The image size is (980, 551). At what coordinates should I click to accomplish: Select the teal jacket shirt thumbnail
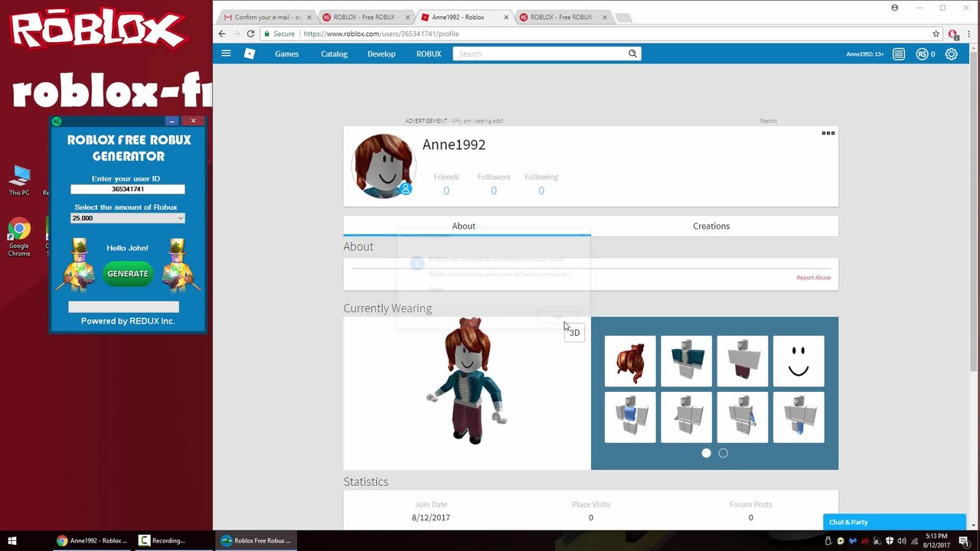(x=686, y=361)
